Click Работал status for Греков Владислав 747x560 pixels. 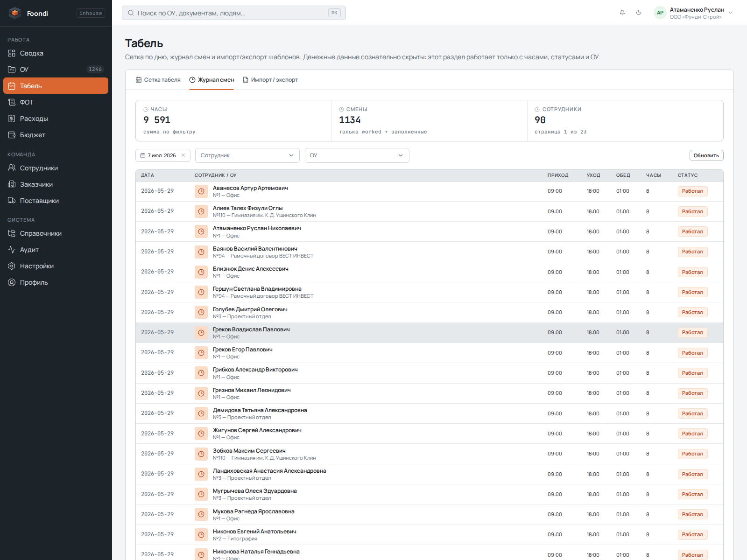click(x=692, y=333)
